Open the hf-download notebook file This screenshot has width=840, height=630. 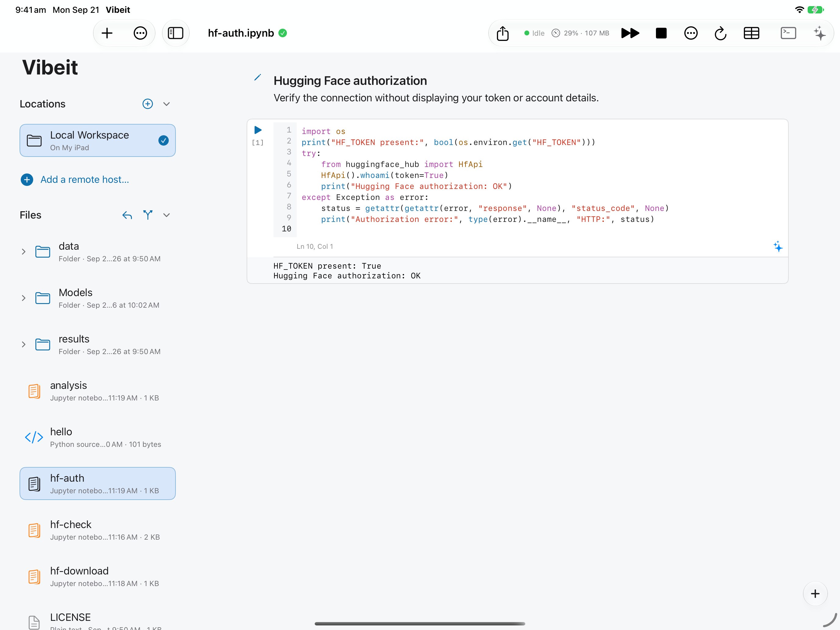[x=98, y=576]
